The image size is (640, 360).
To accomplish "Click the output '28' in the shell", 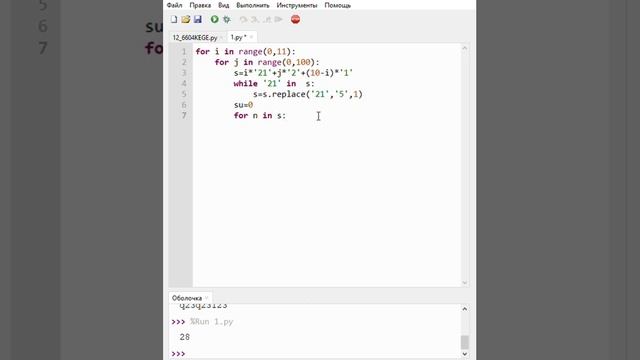I will point(184,337).
